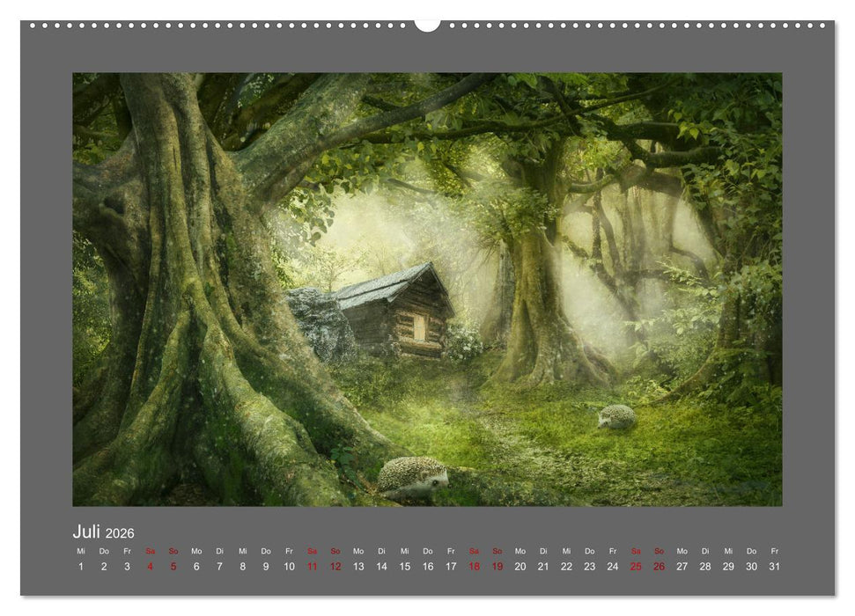This screenshot has height=616, width=855.
Task: Click the calendar hanging hole at top
Action: (427, 24)
